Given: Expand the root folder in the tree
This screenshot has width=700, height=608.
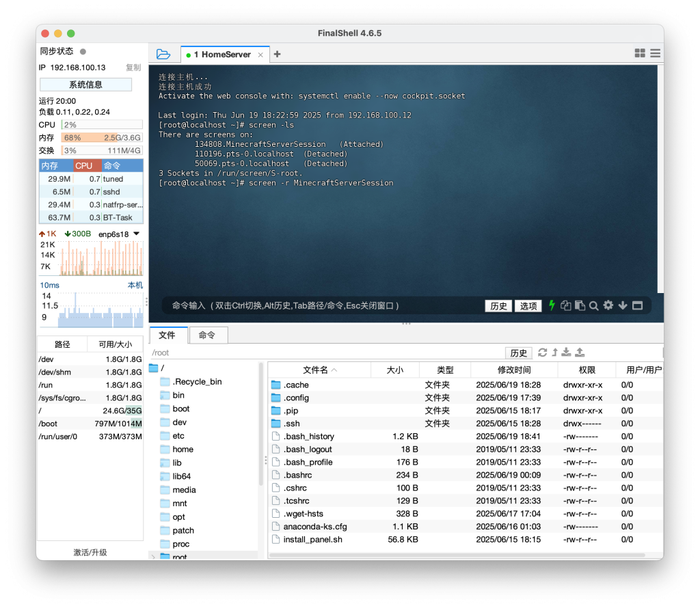Looking at the screenshot, I should 153,557.
